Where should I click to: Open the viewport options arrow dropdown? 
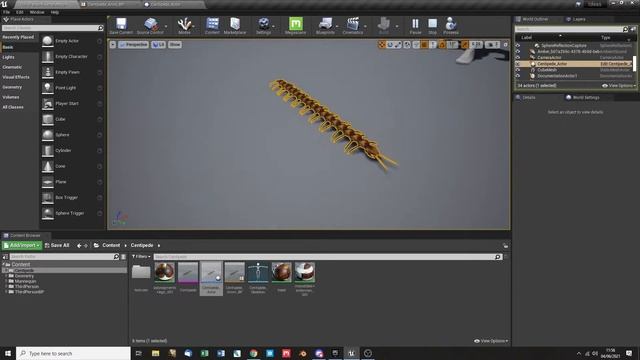pos(113,44)
